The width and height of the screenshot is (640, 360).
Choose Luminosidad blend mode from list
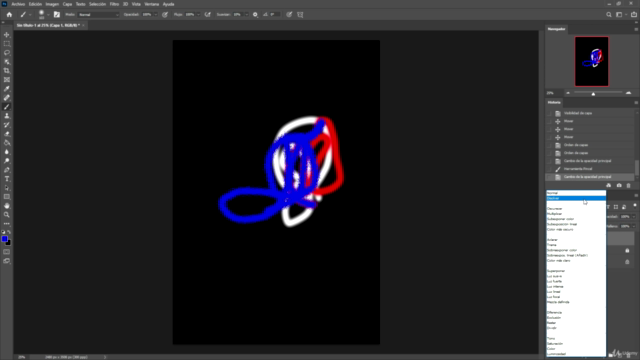point(576,354)
